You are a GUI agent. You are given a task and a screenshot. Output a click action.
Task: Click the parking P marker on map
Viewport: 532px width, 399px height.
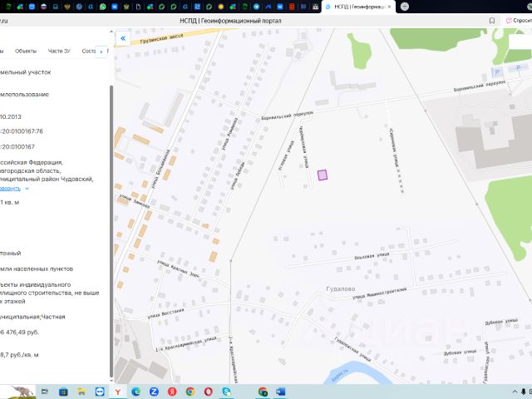(x=497, y=72)
